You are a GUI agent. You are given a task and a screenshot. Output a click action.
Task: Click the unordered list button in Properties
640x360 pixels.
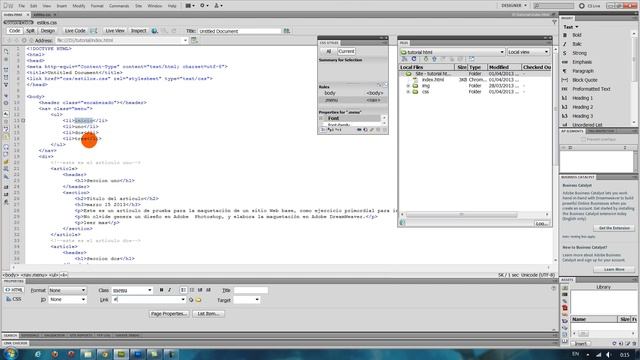[183, 290]
